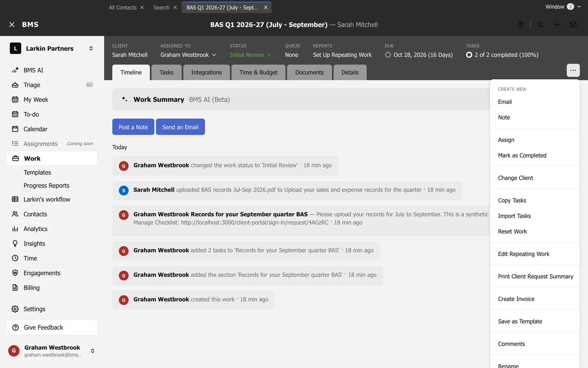Click the search magnifier icon in header

click(x=541, y=25)
